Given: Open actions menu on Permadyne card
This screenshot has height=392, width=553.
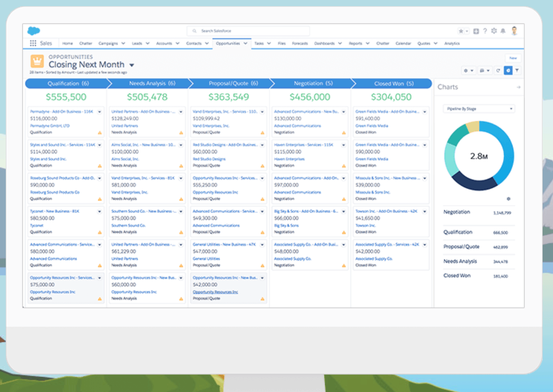Looking at the screenshot, I should 99,112.
